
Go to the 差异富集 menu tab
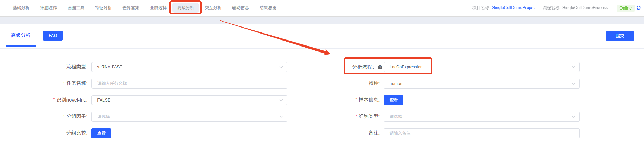131,8
